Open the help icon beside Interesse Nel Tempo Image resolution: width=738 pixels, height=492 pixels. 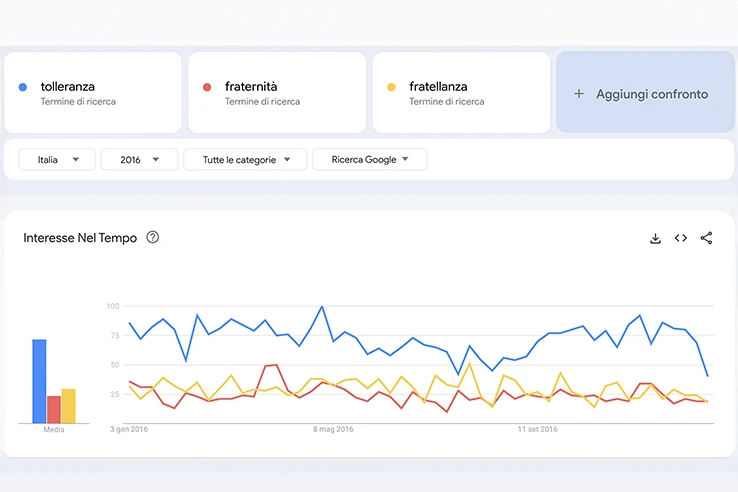point(153,238)
